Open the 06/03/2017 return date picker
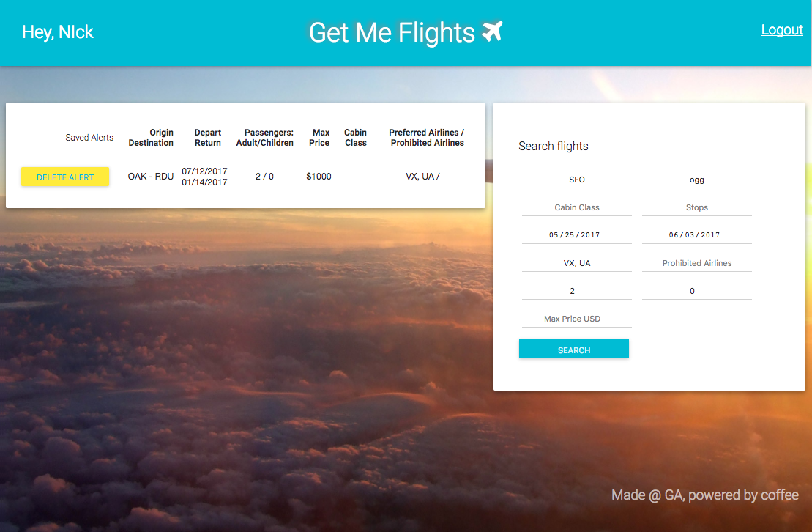Viewport: 812px width, 532px height. (696, 235)
